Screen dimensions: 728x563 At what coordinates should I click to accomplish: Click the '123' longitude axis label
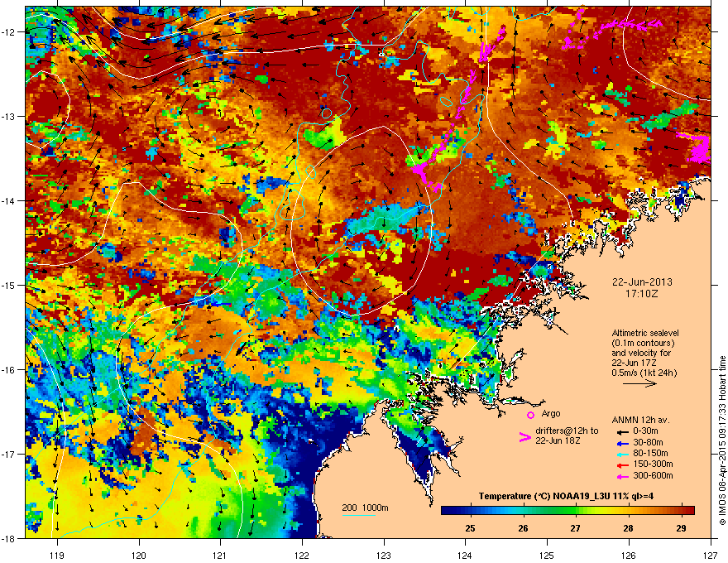coord(384,555)
